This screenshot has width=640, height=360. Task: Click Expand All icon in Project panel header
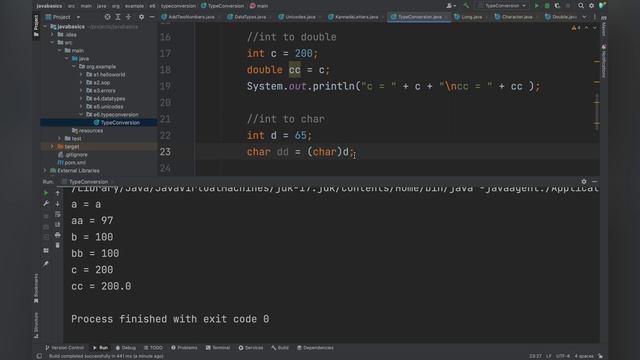118,17
